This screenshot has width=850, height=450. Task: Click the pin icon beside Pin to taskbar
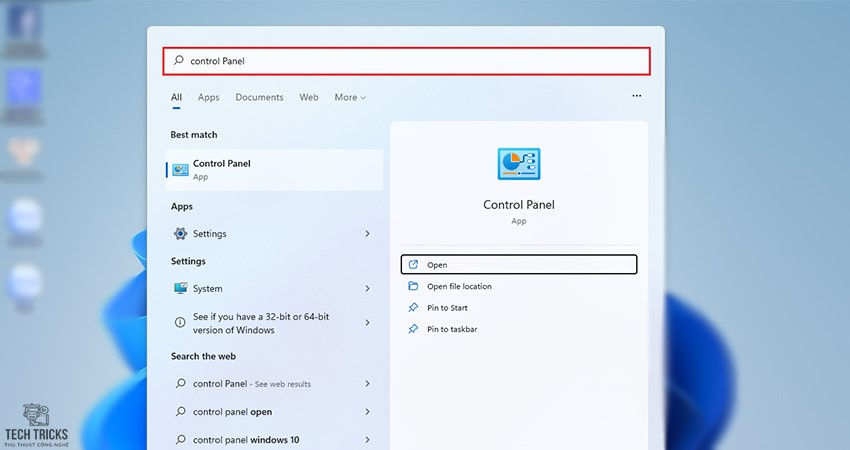pos(413,329)
